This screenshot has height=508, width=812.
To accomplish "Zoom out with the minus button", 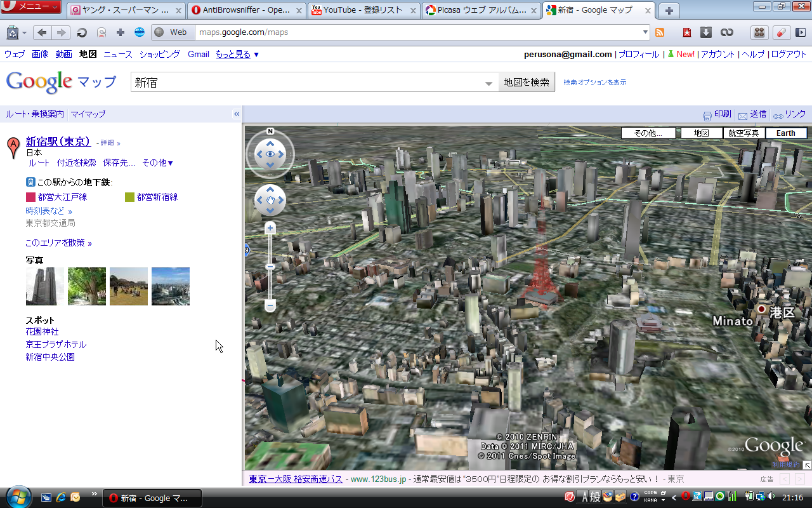I will point(270,306).
